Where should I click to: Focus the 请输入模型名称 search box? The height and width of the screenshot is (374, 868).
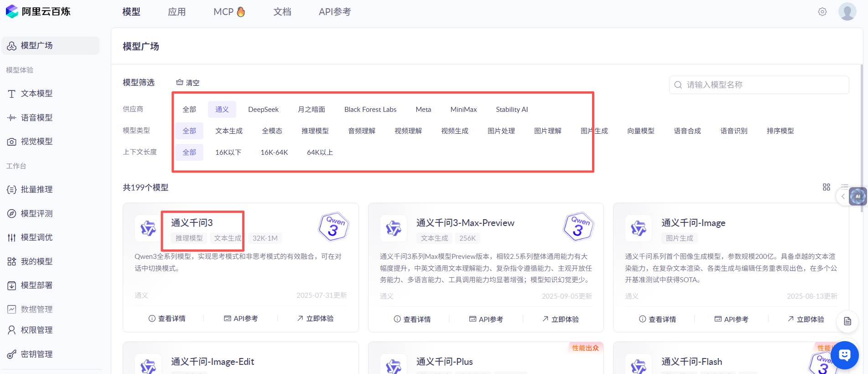pyautogui.click(x=759, y=85)
